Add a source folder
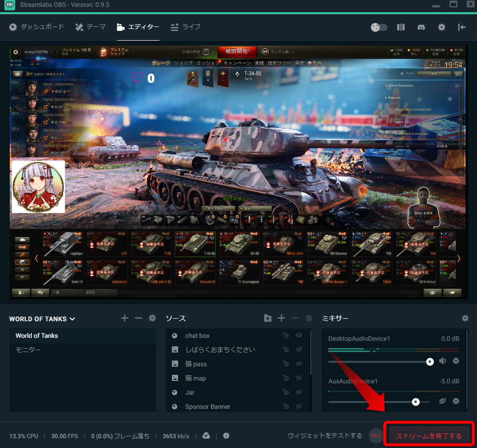Viewport: 477px width, 448px height. 268,318
